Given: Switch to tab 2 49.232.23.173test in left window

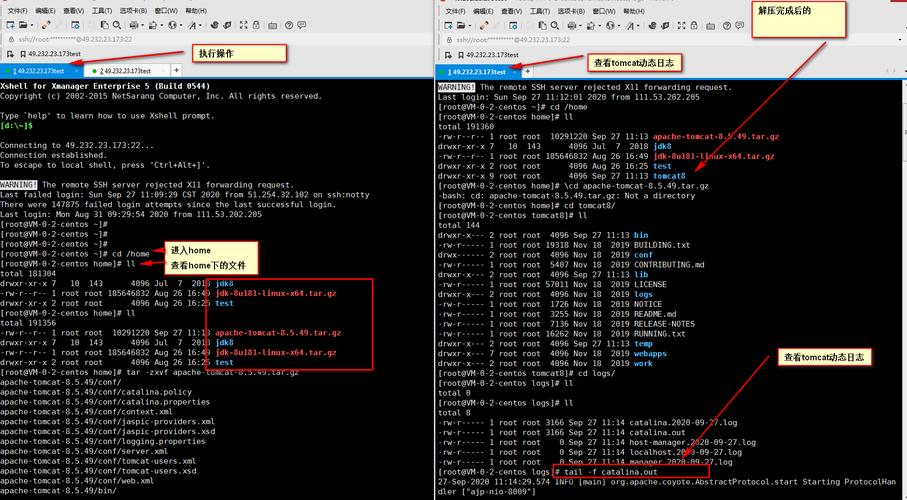Looking at the screenshot, I should point(125,71).
